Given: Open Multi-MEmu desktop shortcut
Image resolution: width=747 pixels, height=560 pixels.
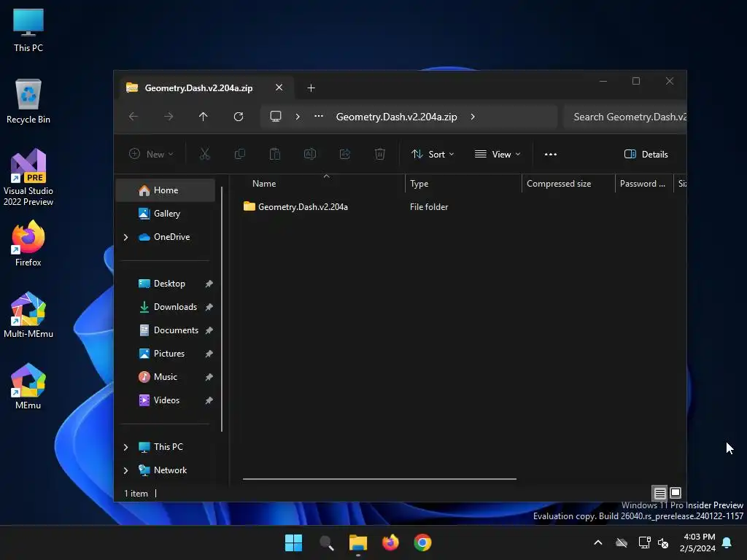Looking at the screenshot, I should tap(28, 315).
